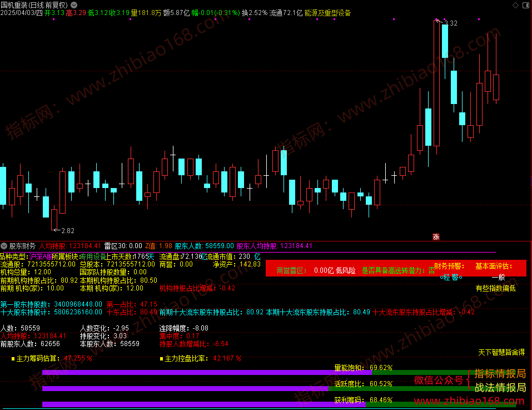Select the 3.32 high price label
The image size is (532, 410).
tap(451, 23)
